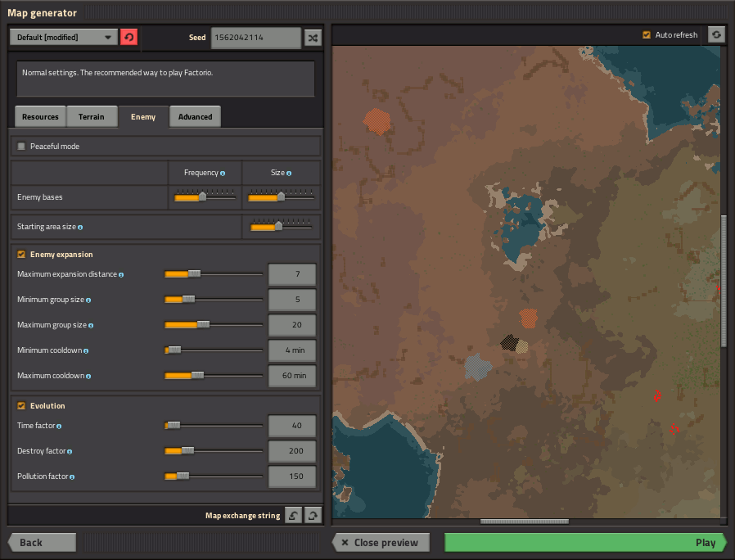Screen dimensions: 735x560
Task: Open the info icon next to Size
Action: [x=289, y=174]
